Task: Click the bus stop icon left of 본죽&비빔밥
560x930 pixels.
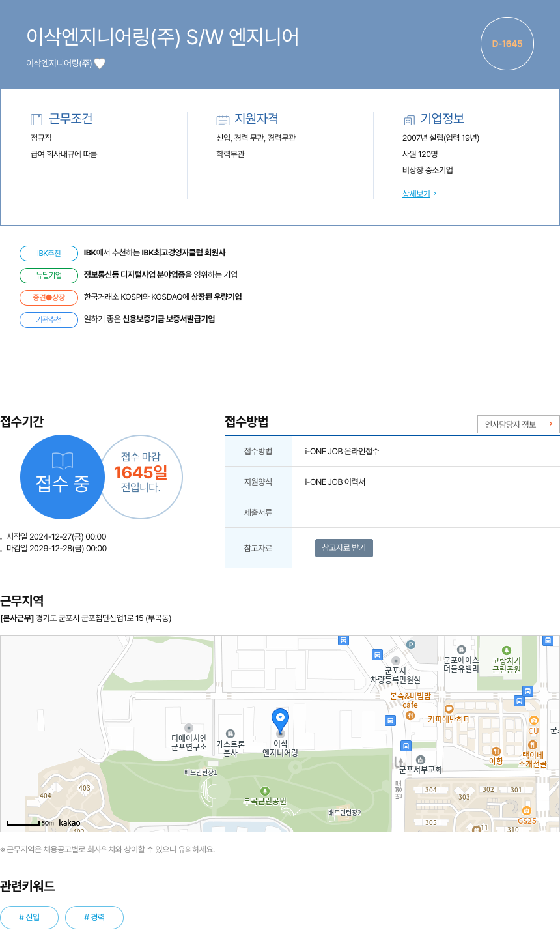Action: pos(390,720)
